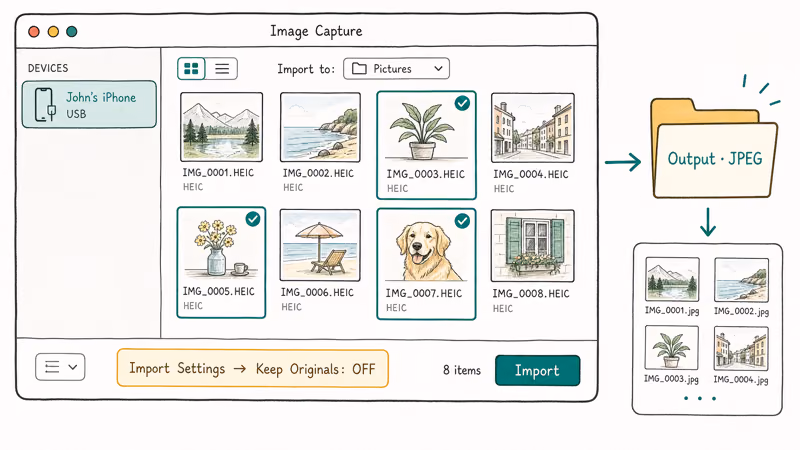The height and width of the screenshot is (450, 800).
Task: Click the IMG_0006.HEIC file name
Action: (x=317, y=292)
